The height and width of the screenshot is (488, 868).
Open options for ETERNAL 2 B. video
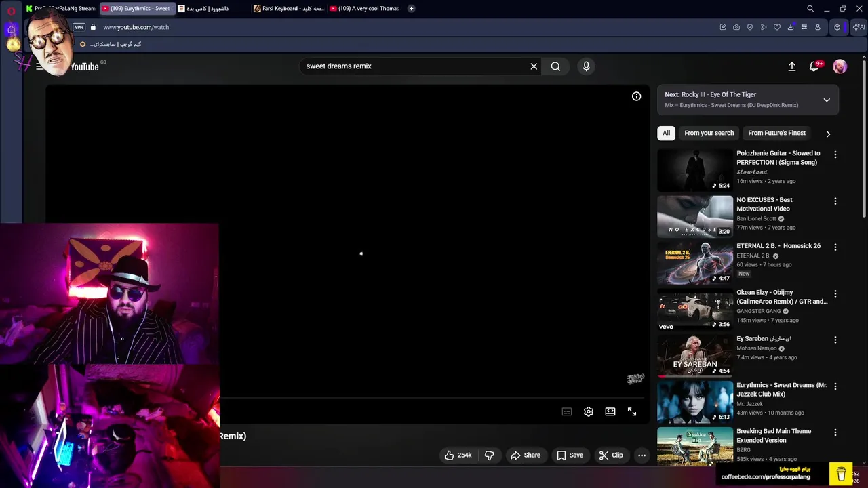coord(835,247)
